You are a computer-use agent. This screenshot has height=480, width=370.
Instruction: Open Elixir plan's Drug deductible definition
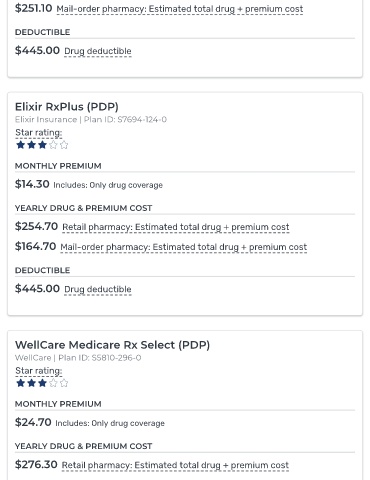98,289
